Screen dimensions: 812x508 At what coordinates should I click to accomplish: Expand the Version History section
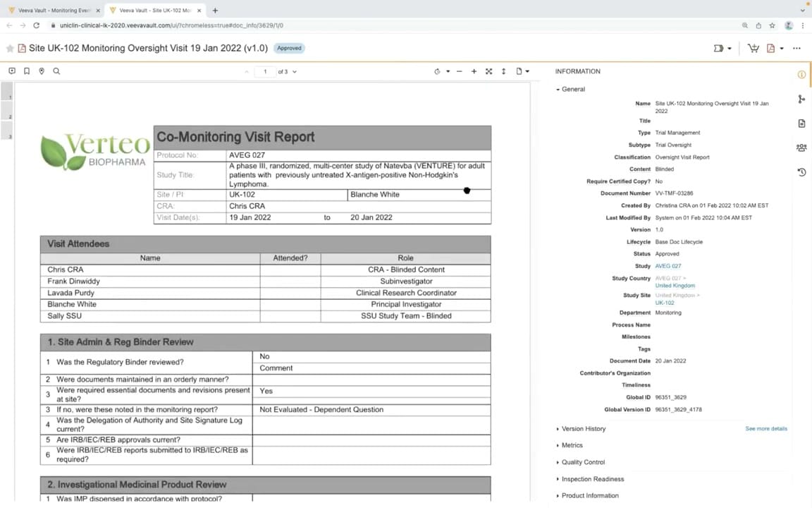coord(581,429)
